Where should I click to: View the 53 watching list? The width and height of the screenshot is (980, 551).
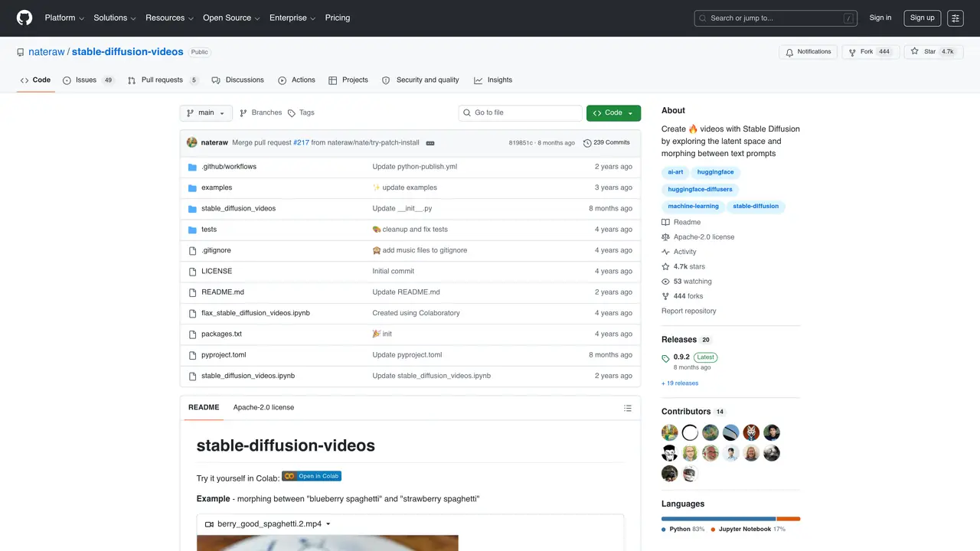click(687, 282)
